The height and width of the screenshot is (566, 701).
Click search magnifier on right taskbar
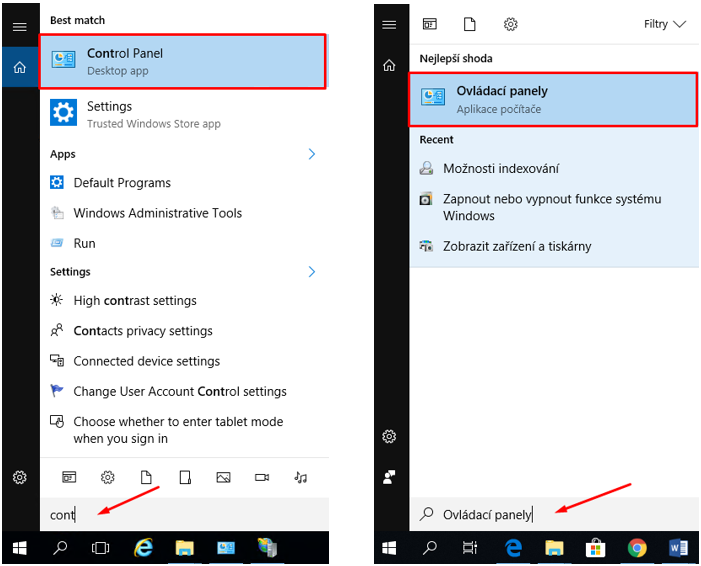(430, 548)
